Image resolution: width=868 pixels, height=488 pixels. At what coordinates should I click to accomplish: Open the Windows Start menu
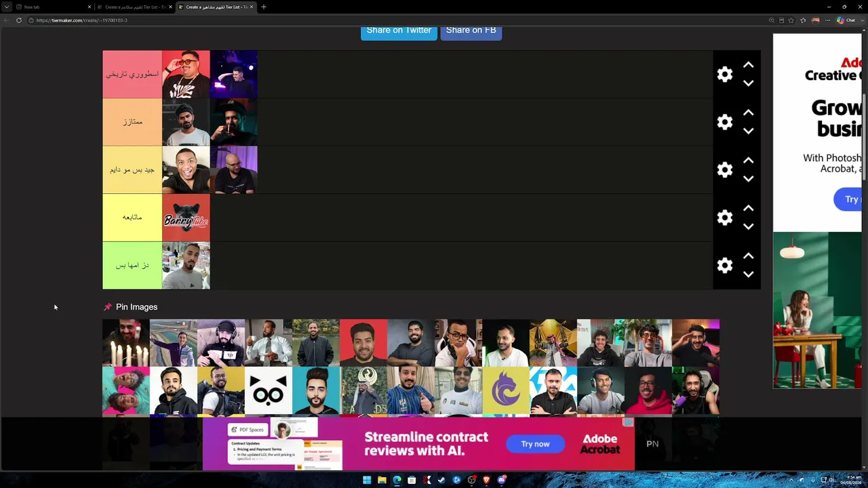(367, 480)
